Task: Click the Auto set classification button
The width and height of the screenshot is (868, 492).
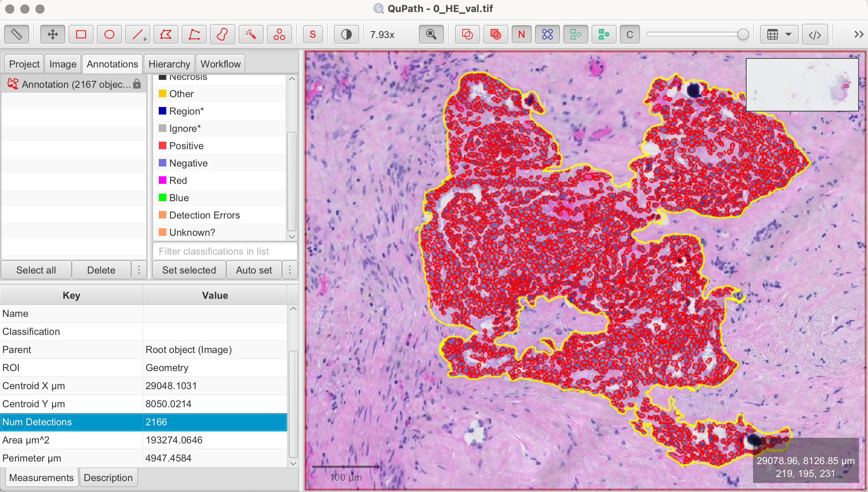Action: click(254, 270)
